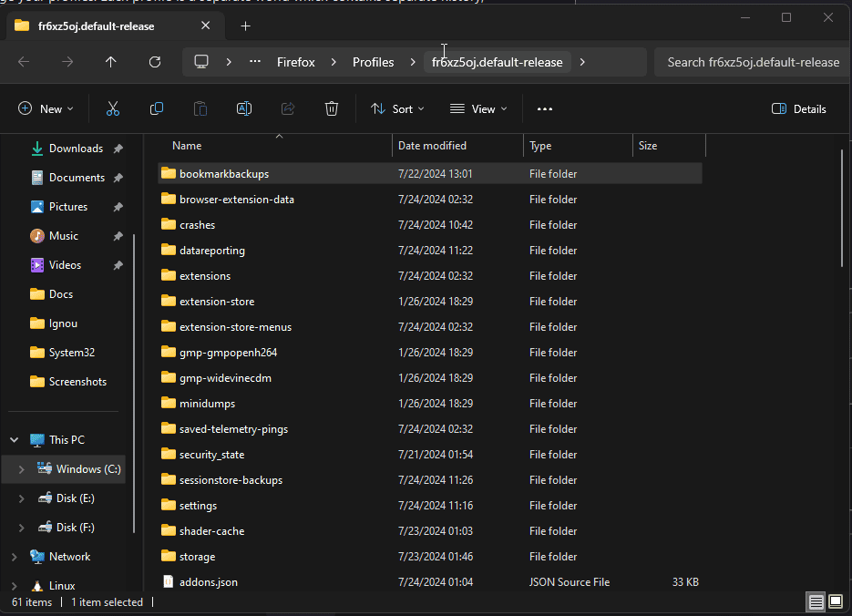Click the Share icon in toolbar
This screenshot has height=616, width=852.
288,109
